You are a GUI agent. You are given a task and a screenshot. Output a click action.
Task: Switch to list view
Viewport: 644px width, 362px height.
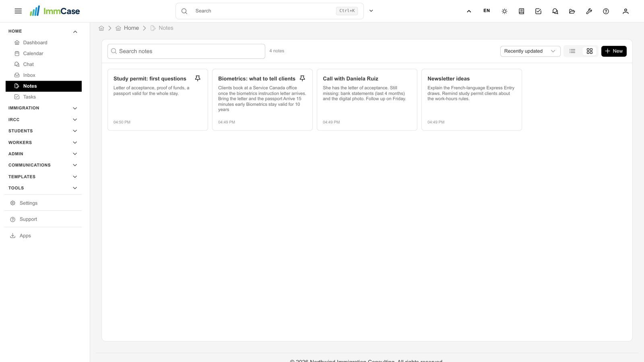pos(572,51)
